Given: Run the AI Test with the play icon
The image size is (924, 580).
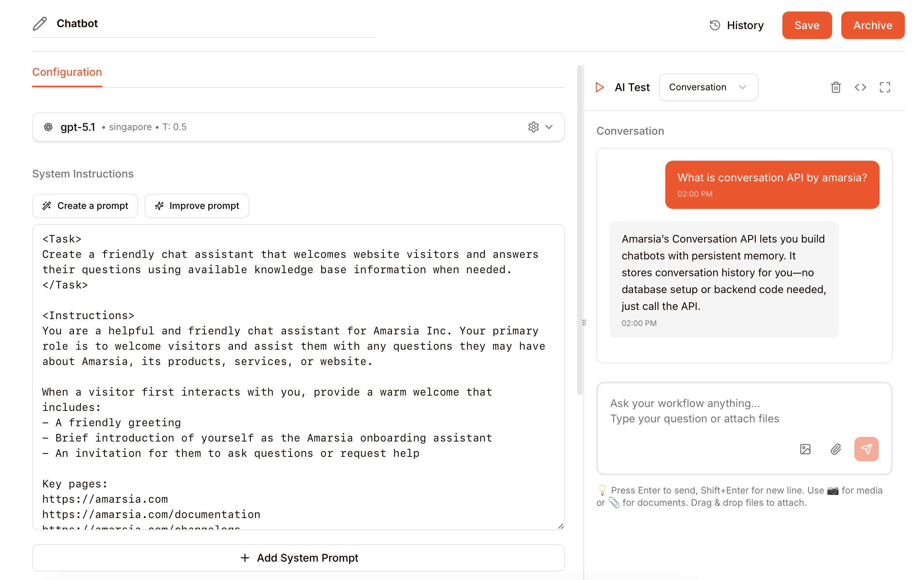Looking at the screenshot, I should pos(599,87).
